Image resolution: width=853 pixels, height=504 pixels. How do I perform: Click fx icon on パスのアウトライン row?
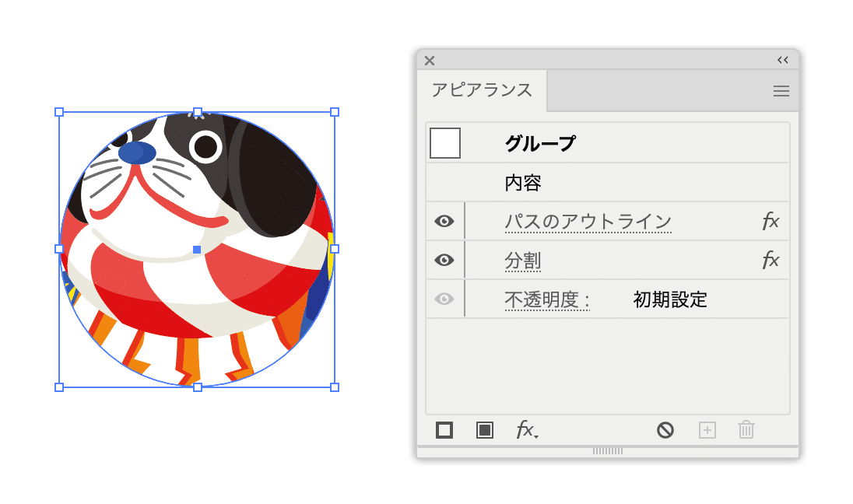point(771,221)
